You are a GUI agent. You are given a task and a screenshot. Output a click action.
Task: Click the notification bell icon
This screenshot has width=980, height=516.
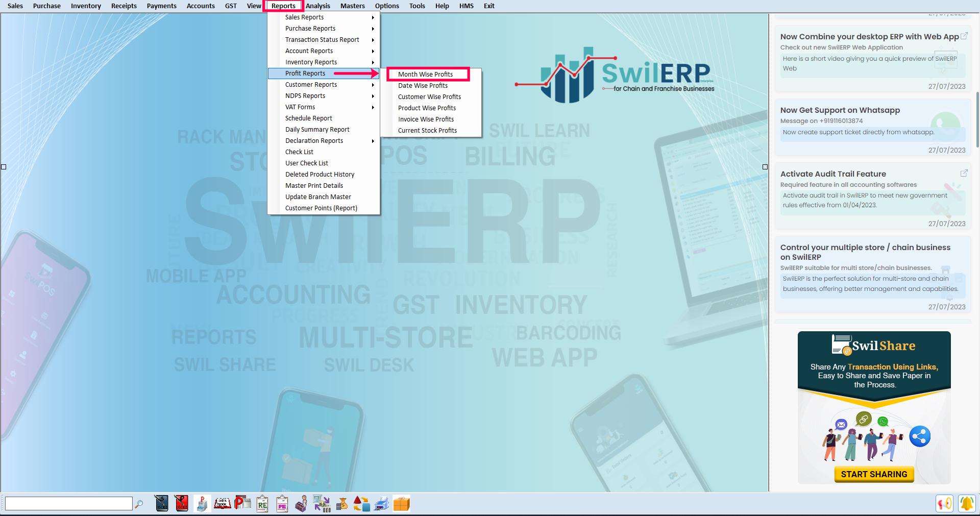tap(966, 503)
